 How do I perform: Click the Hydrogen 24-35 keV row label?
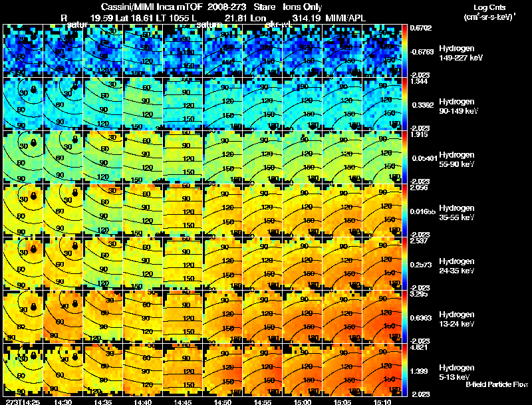click(457, 266)
